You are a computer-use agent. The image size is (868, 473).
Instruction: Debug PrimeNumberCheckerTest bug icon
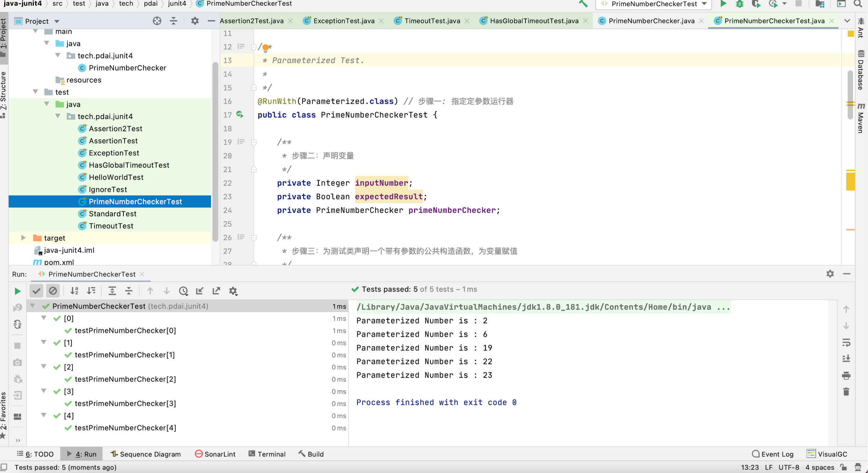click(x=740, y=4)
